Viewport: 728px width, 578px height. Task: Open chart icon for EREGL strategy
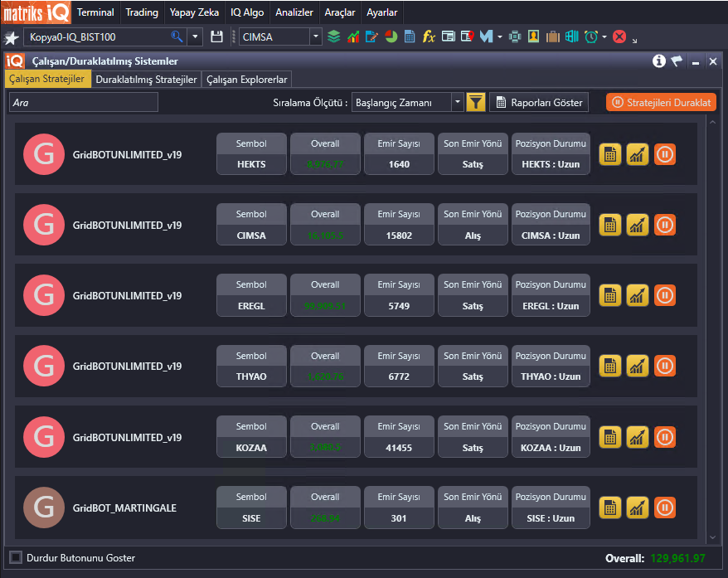(x=638, y=295)
